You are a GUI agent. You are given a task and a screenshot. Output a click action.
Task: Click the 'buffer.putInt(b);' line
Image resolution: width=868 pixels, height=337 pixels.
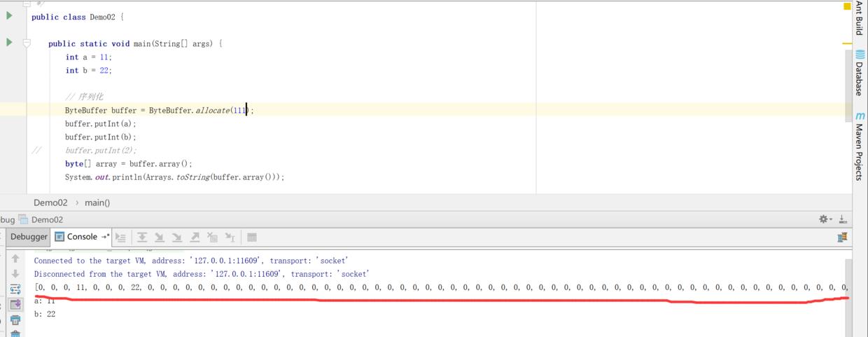click(101, 137)
